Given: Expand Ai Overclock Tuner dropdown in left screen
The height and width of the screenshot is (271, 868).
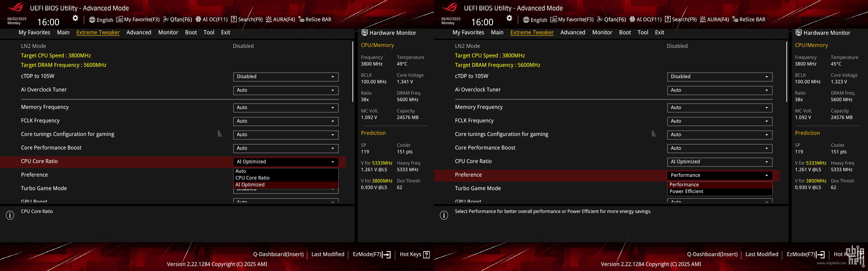Looking at the screenshot, I should point(286,90).
